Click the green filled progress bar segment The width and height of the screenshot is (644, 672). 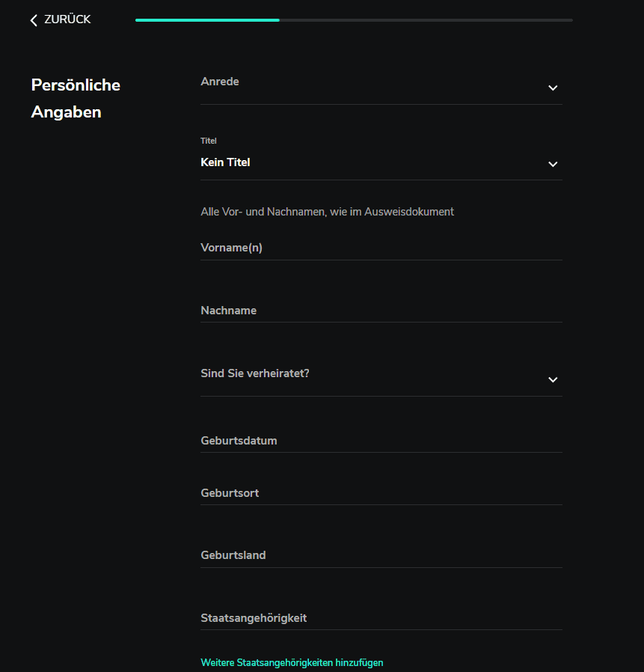tap(207, 20)
